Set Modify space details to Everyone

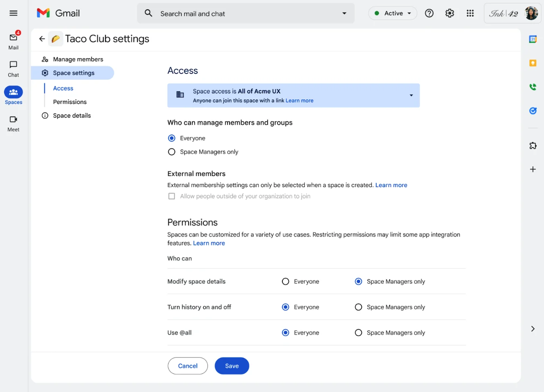[285, 281]
